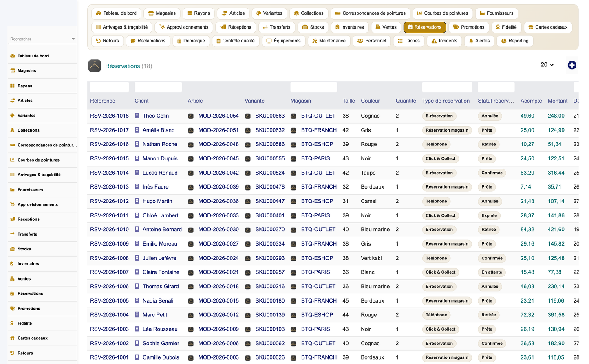
Task: Click the Variantes palette icon in sidebar
Action: [x=13, y=116]
